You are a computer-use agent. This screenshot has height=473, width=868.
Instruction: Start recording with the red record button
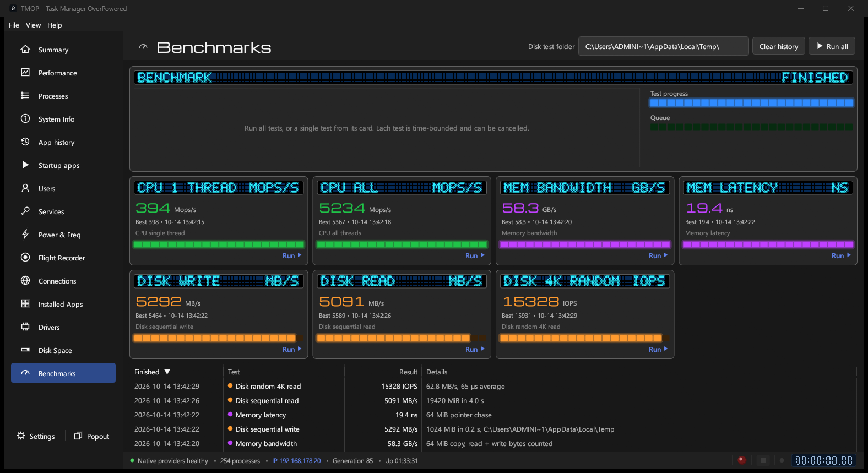click(741, 460)
